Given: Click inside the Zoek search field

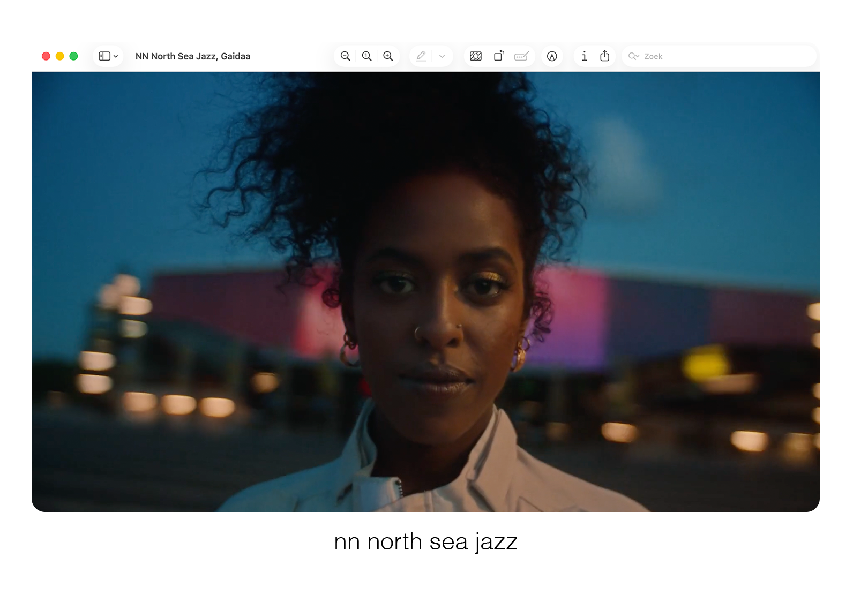Looking at the screenshot, I should (x=719, y=56).
